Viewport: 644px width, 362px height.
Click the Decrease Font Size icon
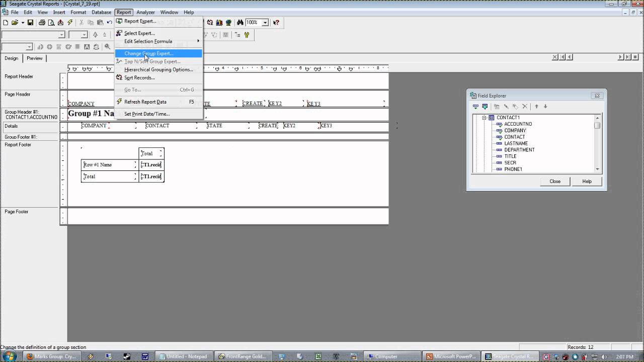tap(105, 35)
